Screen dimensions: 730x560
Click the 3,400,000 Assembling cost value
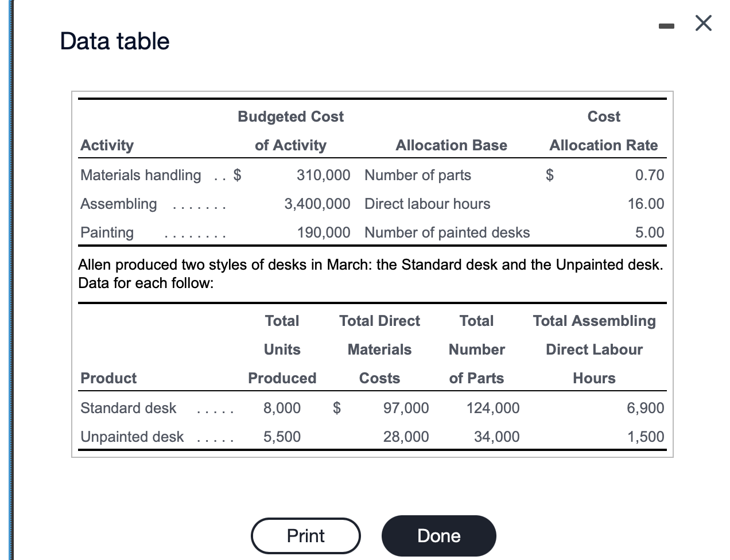(x=317, y=204)
